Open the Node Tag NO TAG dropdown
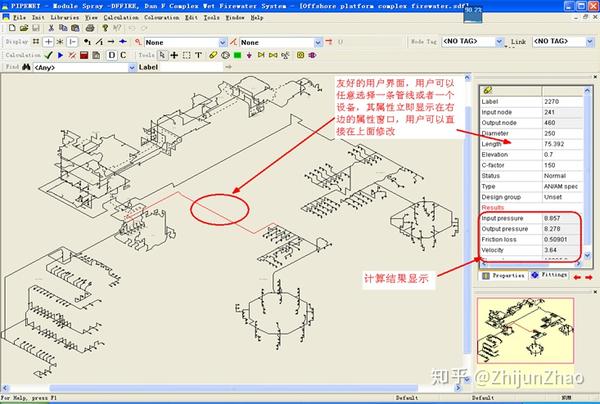Screen dimensions: 600x404 (x=499, y=41)
